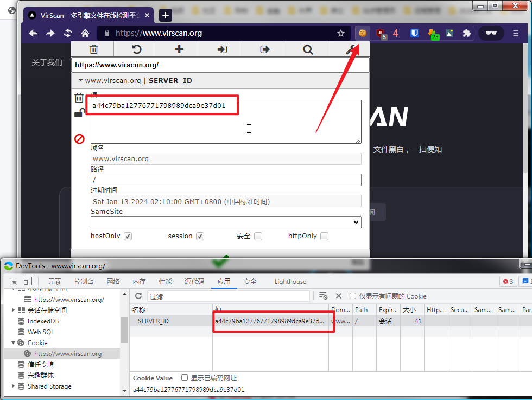The height and width of the screenshot is (400, 532).
Task: Click the 过滤 filter field in DevTools
Action: pyautogui.click(x=229, y=296)
